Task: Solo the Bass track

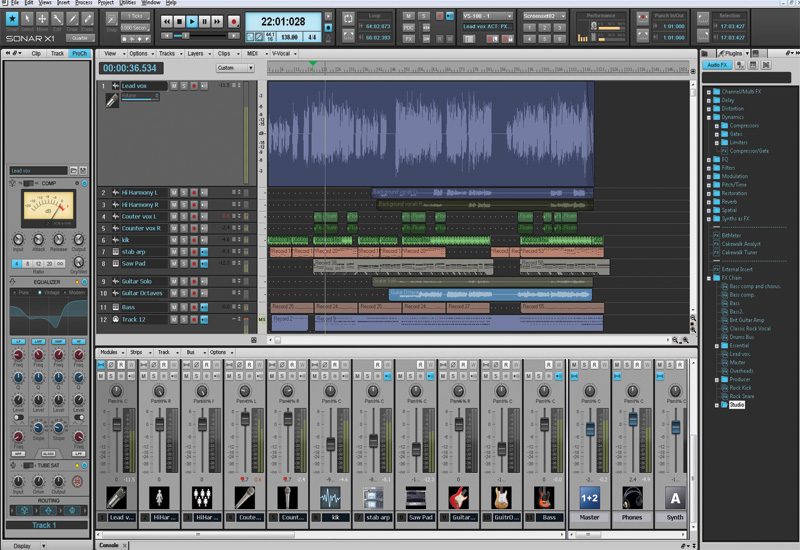Action: click(184, 307)
